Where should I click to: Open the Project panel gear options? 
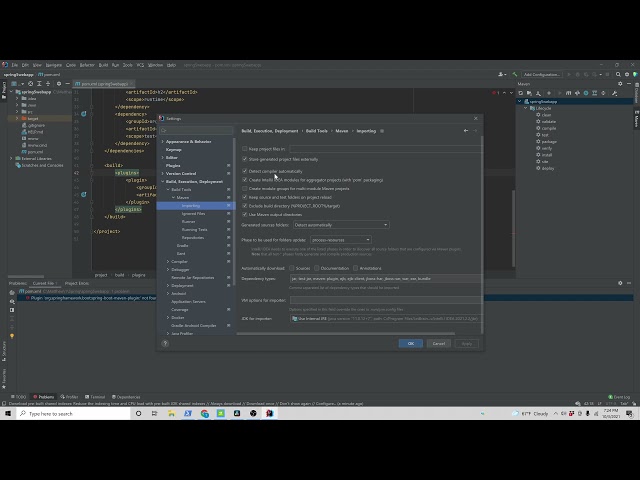[x=59, y=84]
